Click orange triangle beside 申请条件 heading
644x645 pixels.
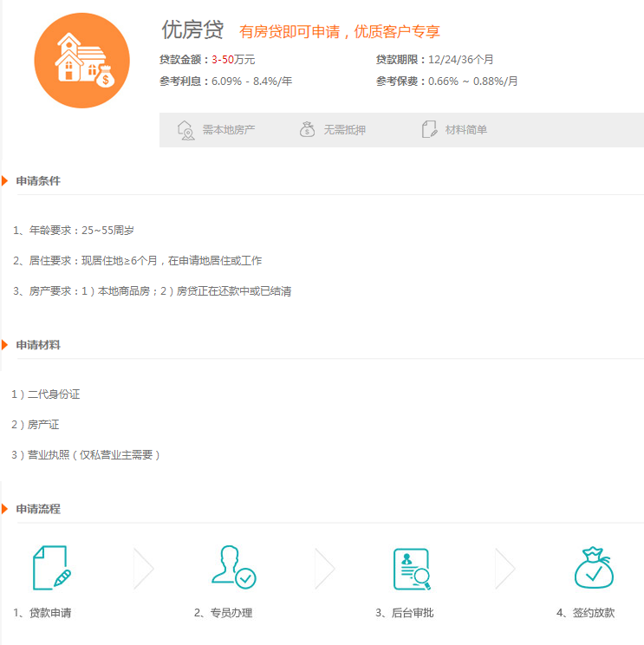pyautogui.click(x=5, y=180)
